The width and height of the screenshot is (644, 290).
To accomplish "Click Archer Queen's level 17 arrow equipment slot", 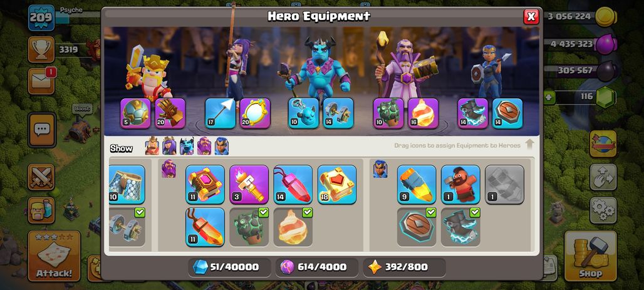I will (x=220, y=113).
